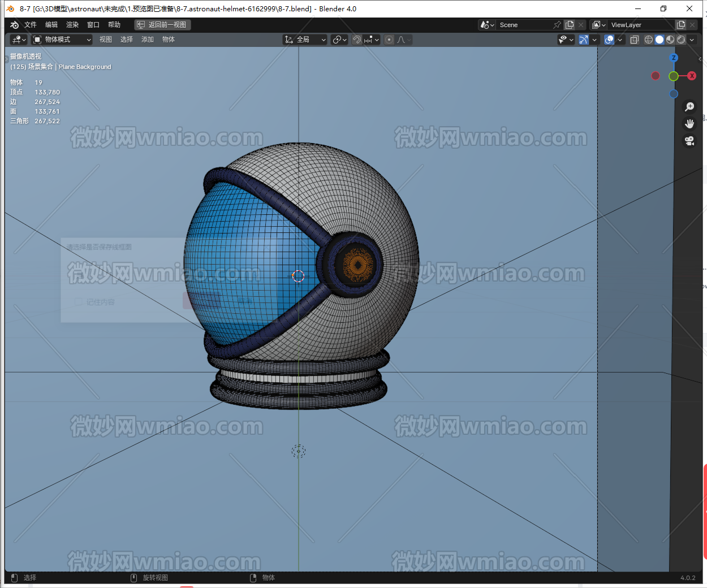Click the red X axis gizmo
The width and height of the screenshot is (707, 588).
click(692, 76)
